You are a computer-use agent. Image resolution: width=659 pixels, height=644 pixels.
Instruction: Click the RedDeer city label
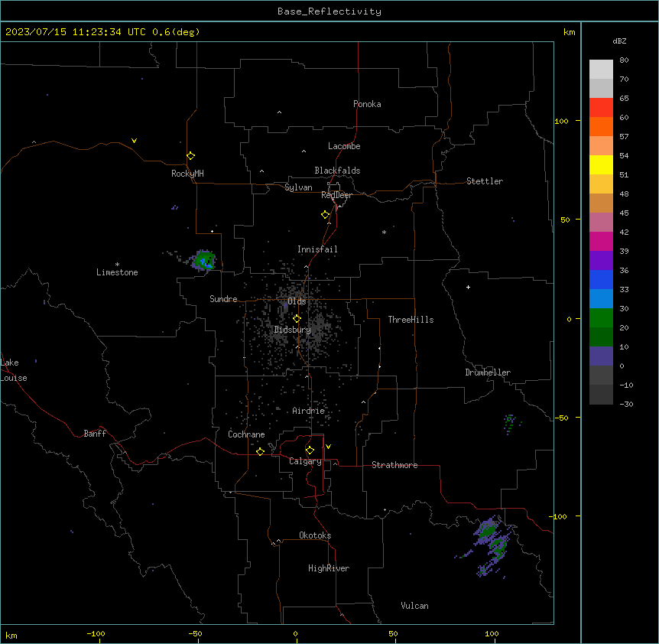[336, 195]
